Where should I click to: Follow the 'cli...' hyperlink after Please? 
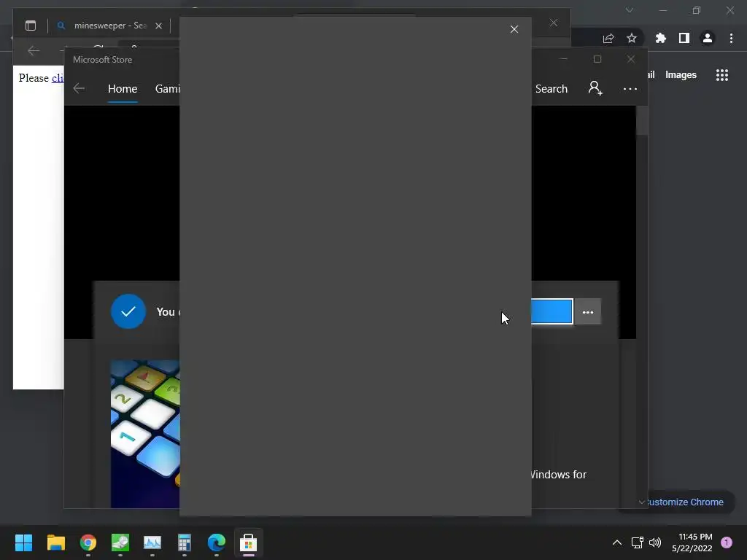[x=58, y=78]
